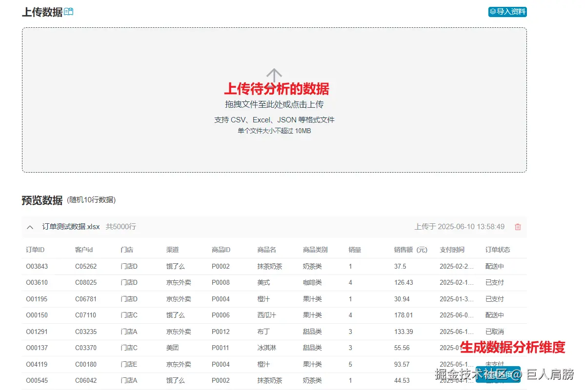Click the 商品名 column header

(x=266, y=250)
